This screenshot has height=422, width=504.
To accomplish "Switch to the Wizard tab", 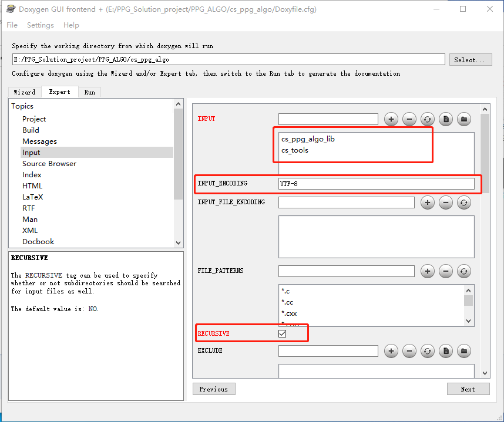I will click(25, 92).
